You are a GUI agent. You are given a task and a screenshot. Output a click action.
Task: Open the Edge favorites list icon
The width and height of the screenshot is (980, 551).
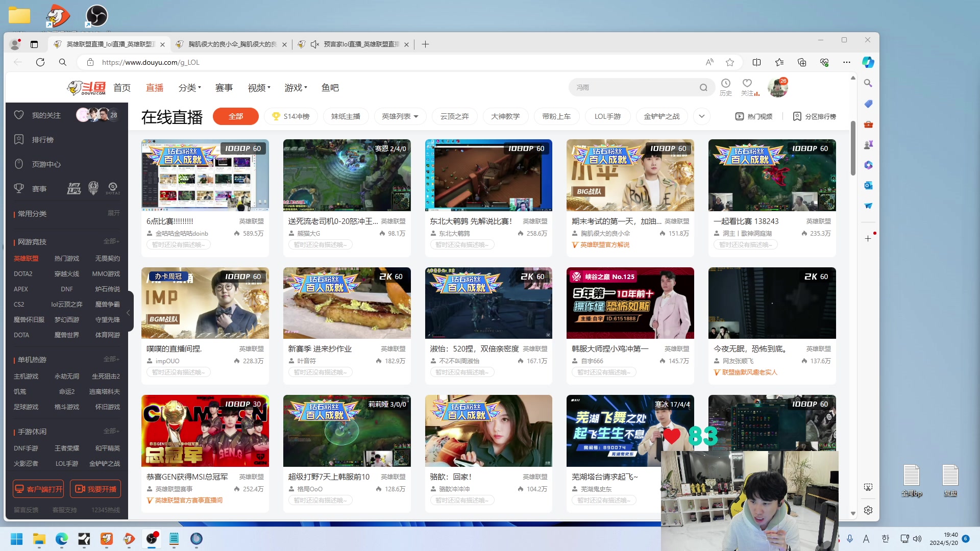tap(779, 62)
